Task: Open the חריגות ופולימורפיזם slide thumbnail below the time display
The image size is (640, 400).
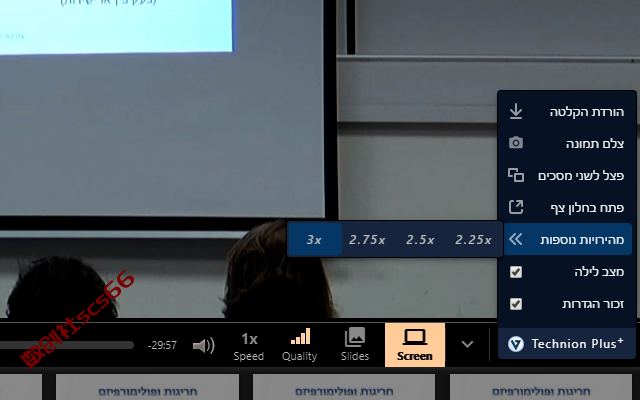Action: 147,387
